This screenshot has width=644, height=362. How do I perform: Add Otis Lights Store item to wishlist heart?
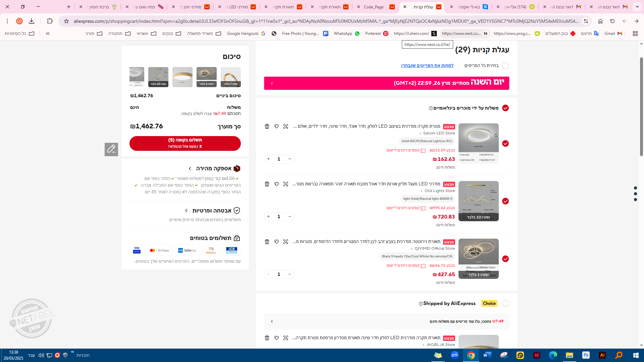click(276, 184)
